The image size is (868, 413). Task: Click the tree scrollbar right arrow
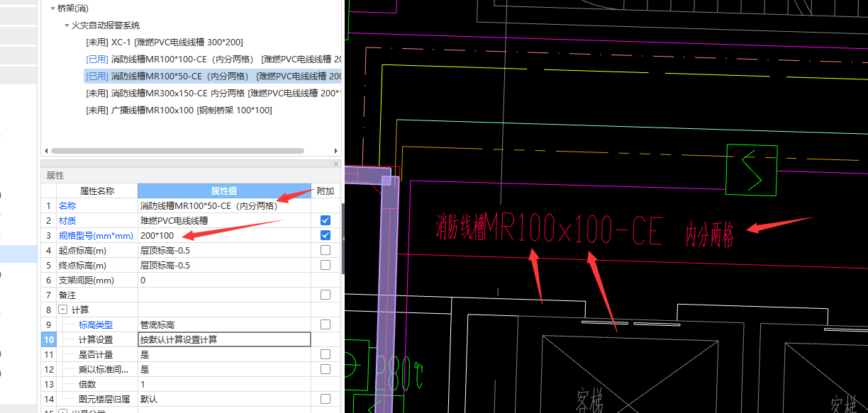[x=336, y=151]
